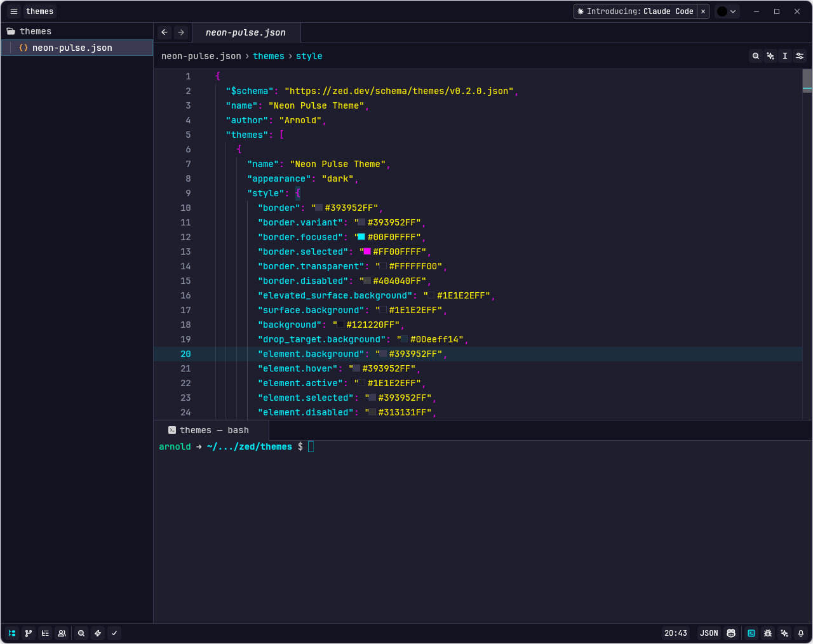The height and width of the screenshot is (644, 813).
Task: Dismiss the Claude Code announcement banner
Action: pos(703,11)
